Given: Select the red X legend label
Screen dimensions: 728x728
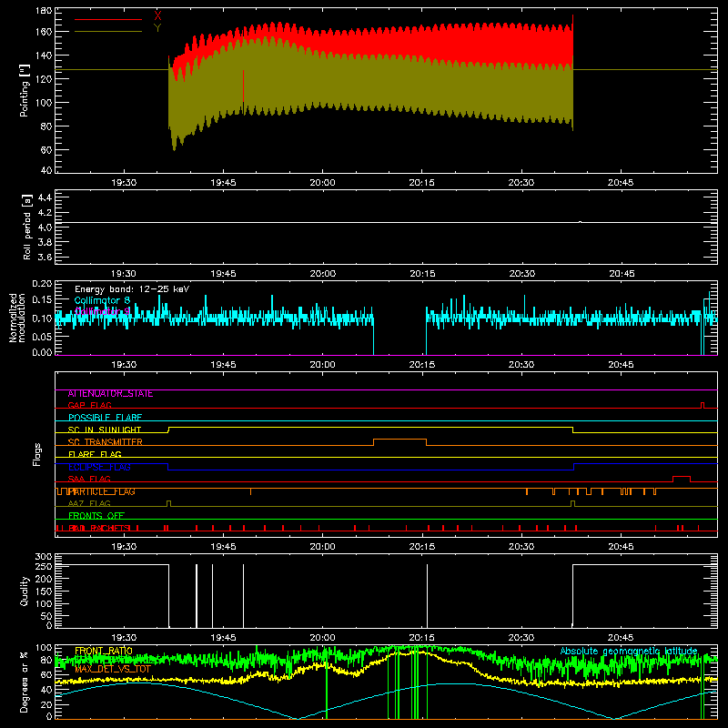Looking at the screenshot, I should point(157,15).
